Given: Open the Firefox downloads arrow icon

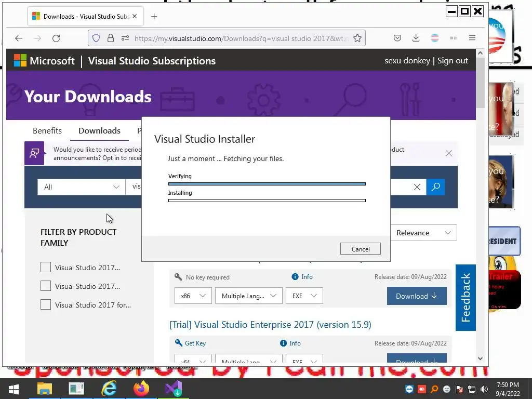Looking at the screenshot, I should point(416,38).
